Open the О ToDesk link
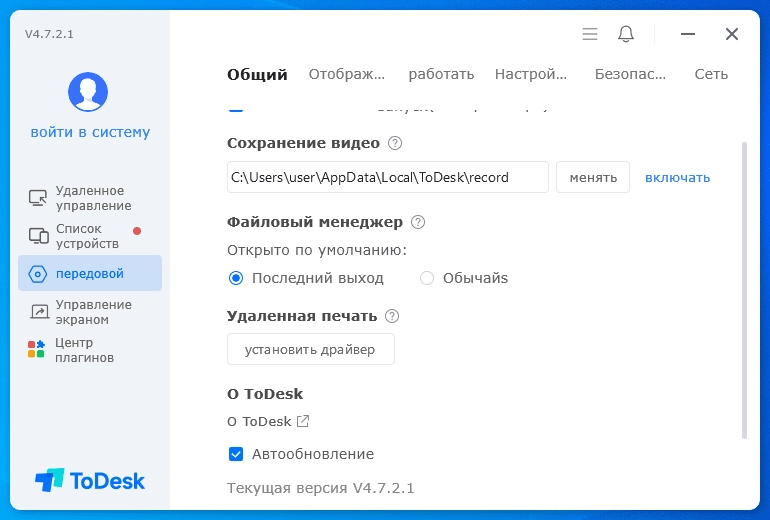 [x=259, y=421]
